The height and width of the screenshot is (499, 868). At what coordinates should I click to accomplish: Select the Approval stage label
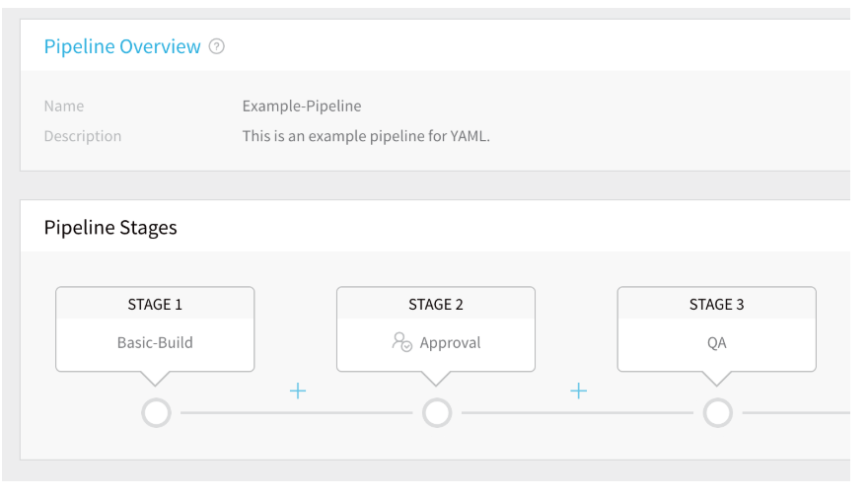tap(450, 343)
